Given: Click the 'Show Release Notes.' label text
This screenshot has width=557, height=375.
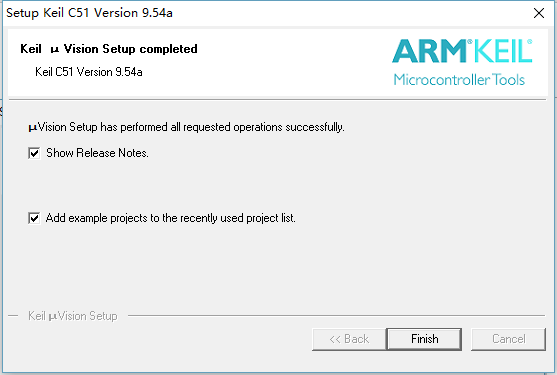Looking at the screenshot, I should click(97, 153).
